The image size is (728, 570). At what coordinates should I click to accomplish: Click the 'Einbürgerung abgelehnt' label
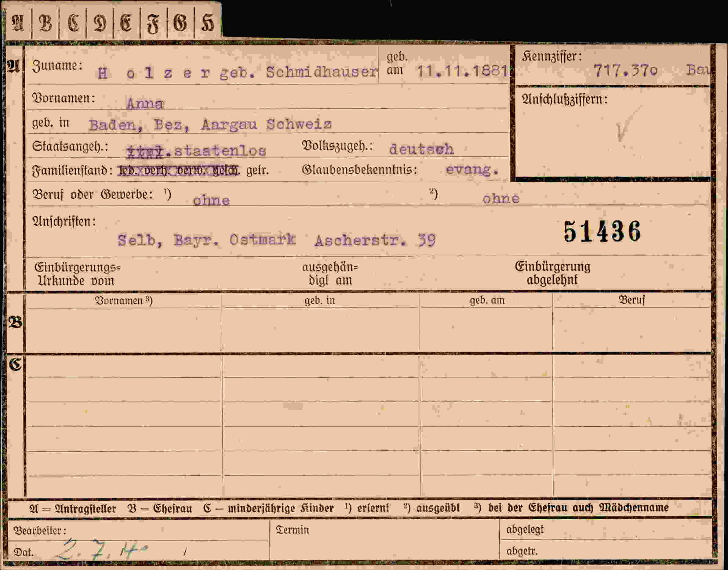(553, 273)
